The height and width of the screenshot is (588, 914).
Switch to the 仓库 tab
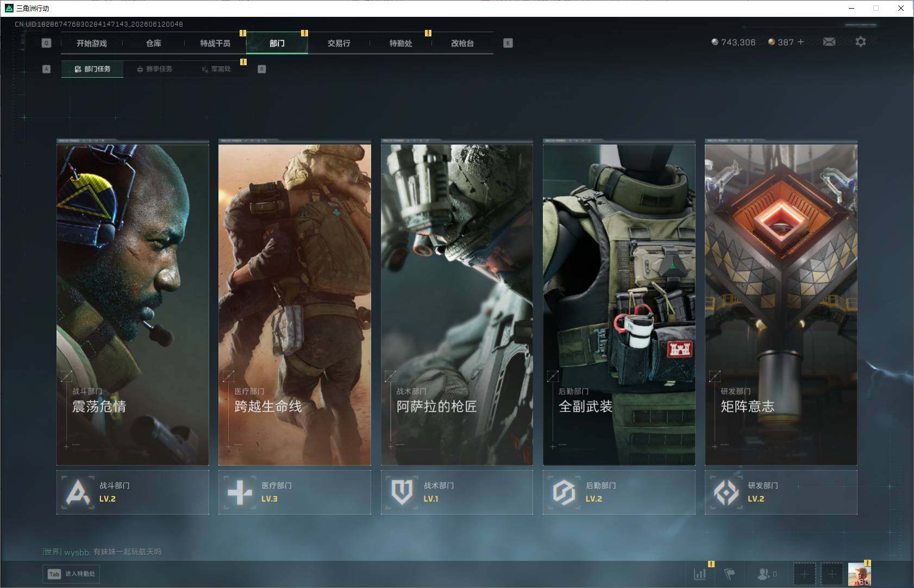[154, 43]
